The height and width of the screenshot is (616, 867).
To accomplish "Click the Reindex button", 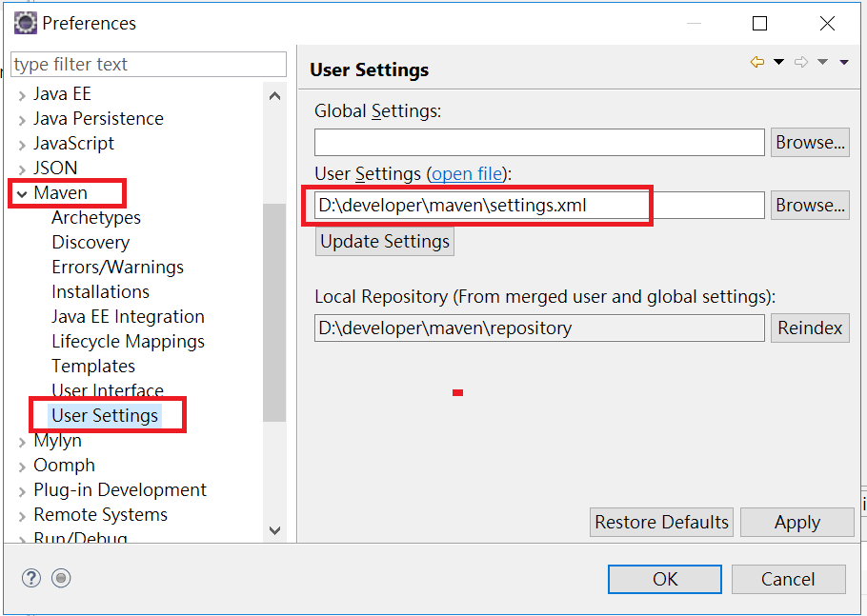I will [810, 328].
